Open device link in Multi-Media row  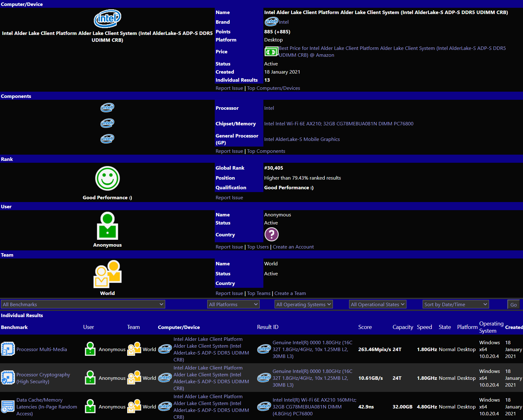pyautogui.click(x=211, y=350)
